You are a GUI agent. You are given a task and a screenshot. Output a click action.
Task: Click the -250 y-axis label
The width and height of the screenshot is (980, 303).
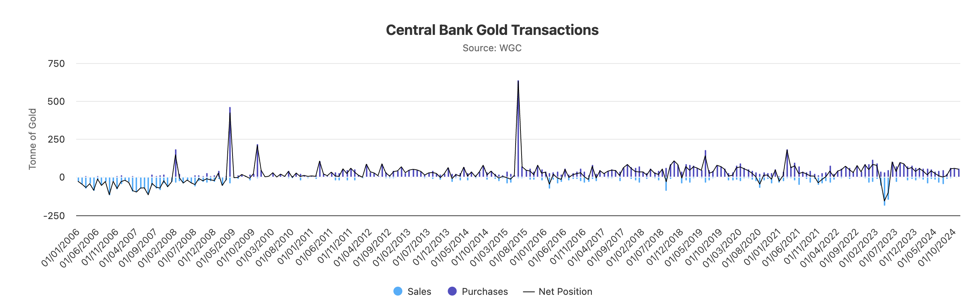(x=54, y=216)
